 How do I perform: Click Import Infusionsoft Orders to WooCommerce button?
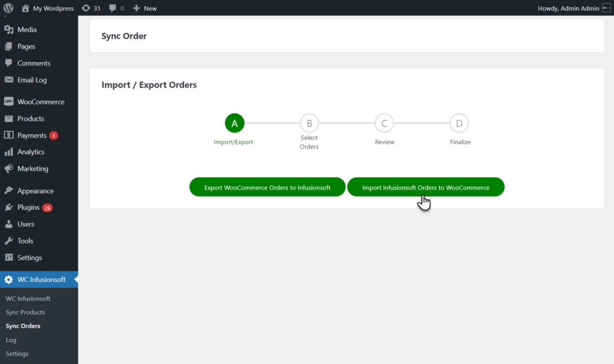tap(426, 187)
